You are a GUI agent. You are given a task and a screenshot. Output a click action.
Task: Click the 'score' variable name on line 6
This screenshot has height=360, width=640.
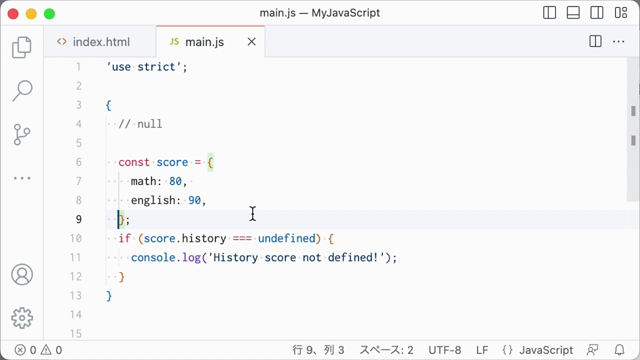[x=172, y=162]
